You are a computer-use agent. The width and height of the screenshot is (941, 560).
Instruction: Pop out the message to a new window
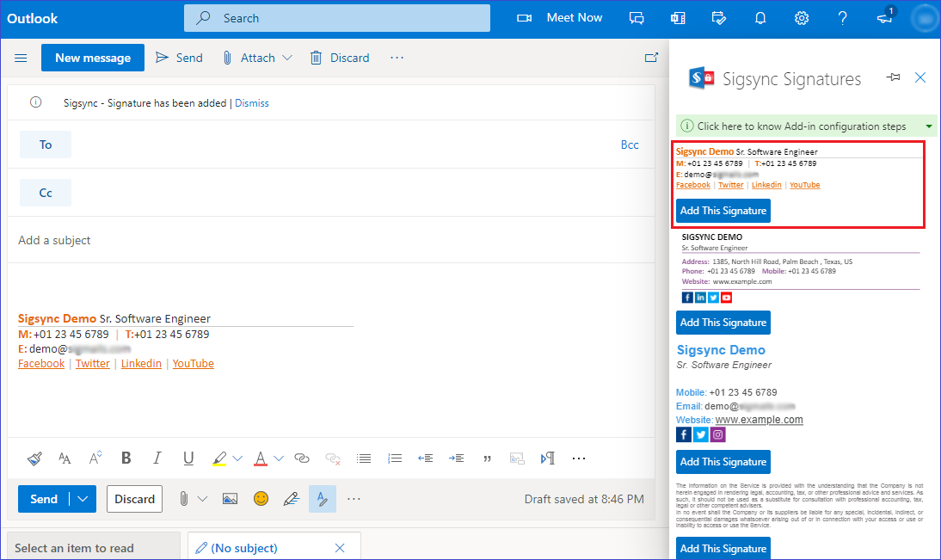pos(651,58)
